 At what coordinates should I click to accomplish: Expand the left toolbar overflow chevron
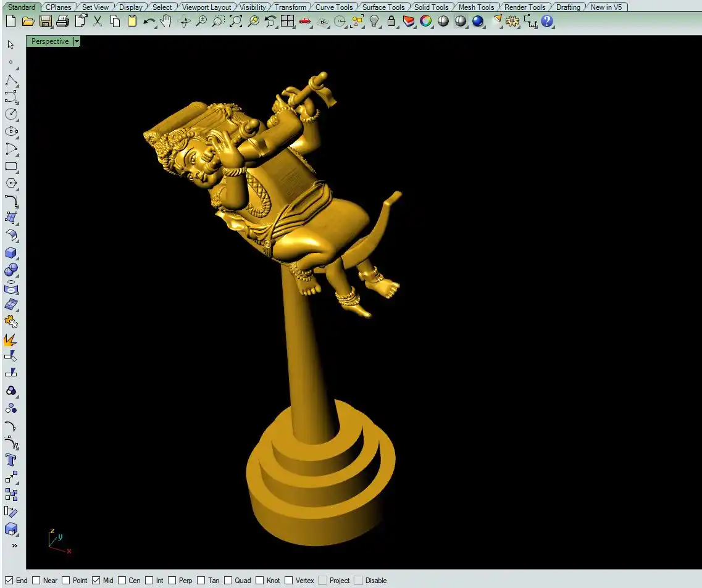click(14, 545)
